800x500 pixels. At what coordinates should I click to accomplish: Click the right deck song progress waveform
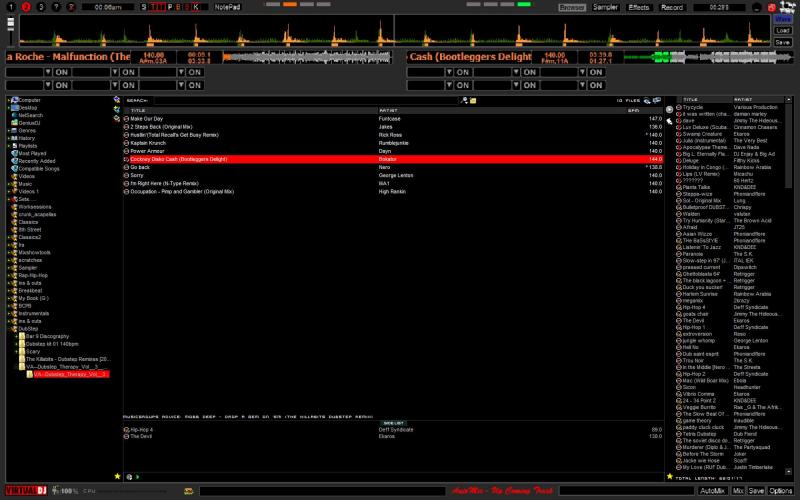pyautogui.click(x=708, y=57)
